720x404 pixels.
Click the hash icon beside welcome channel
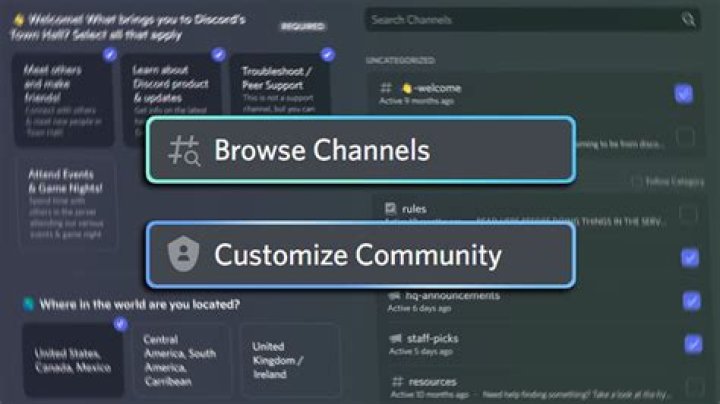coord(386,88)
